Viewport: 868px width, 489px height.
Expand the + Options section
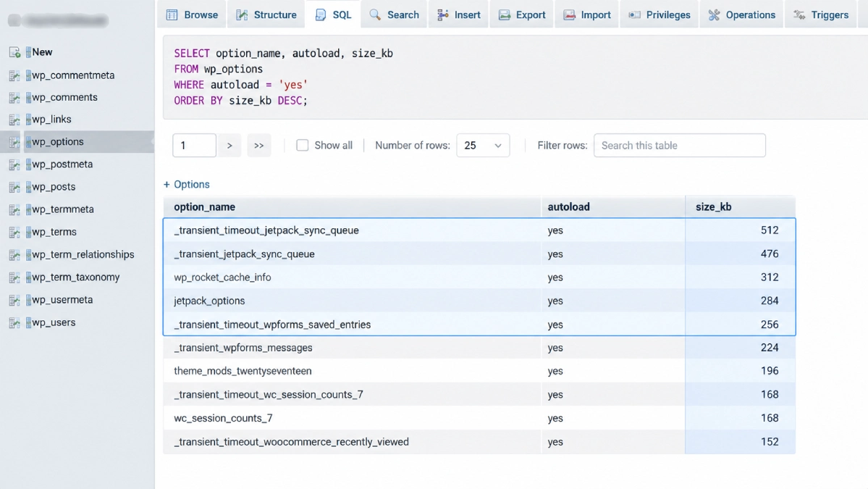coord(187,185)
